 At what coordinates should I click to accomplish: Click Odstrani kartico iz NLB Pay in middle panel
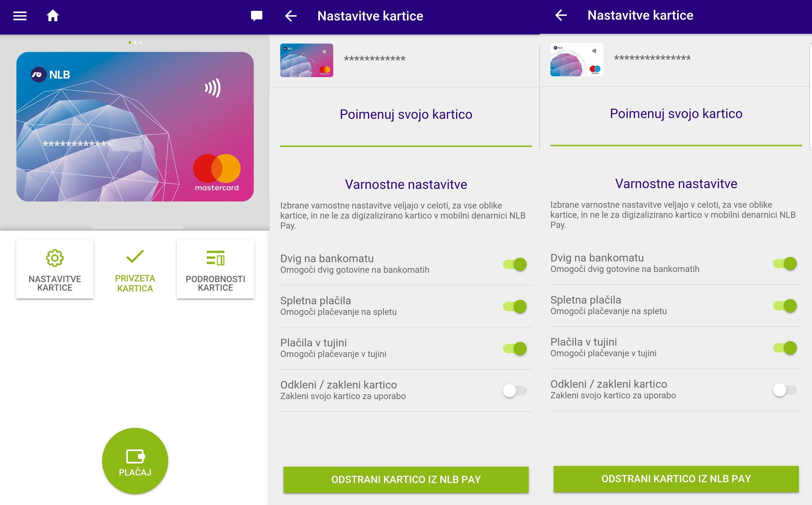[x=406, y=479]
